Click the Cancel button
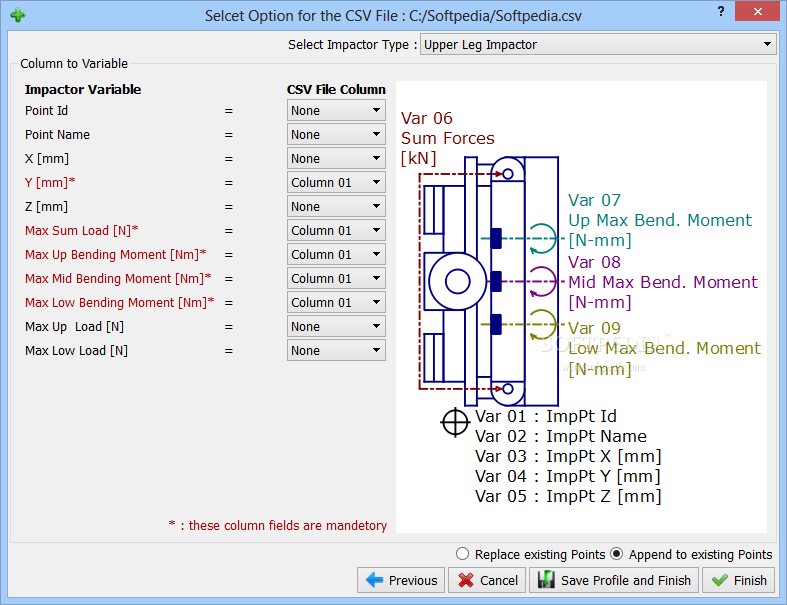This screenshot has width=787, height=605. coord(487,580)
